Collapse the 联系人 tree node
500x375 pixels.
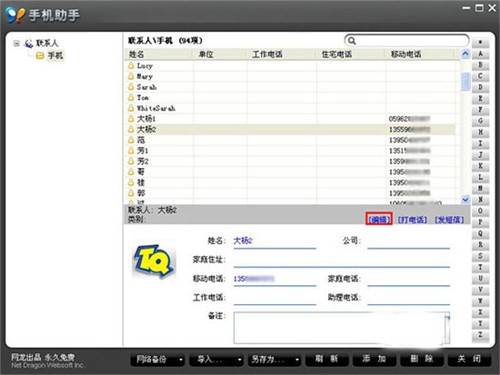[x=16, y=43]
